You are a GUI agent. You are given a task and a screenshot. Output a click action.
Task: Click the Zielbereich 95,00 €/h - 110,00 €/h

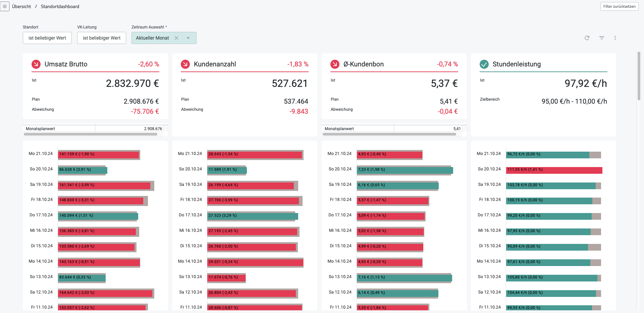point(574,101)
